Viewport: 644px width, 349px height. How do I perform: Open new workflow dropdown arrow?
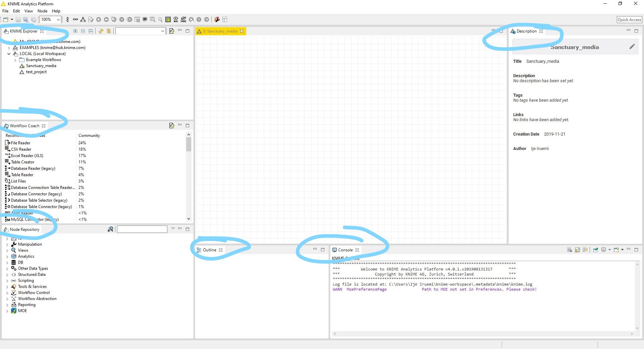(12, 19)
